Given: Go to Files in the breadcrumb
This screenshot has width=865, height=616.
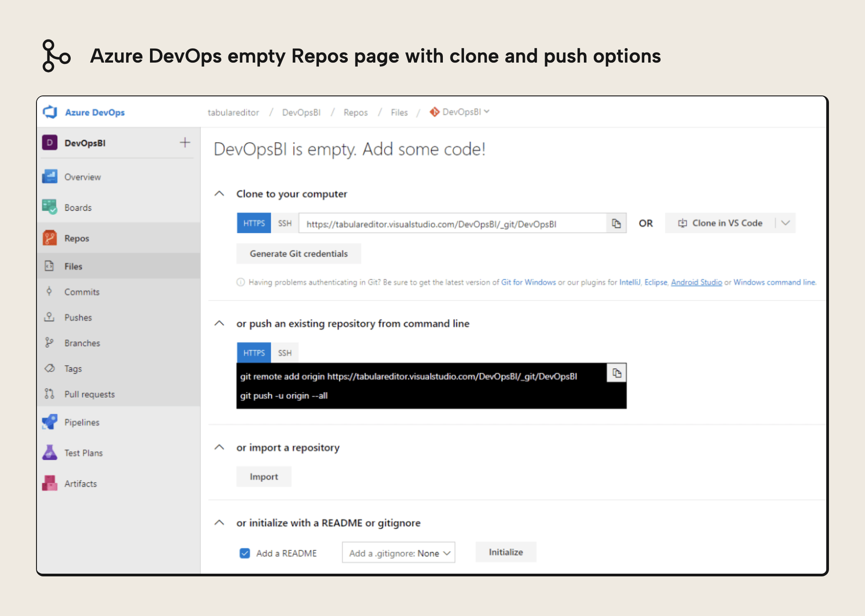Looking at the screenshot, I should (399, 113).
